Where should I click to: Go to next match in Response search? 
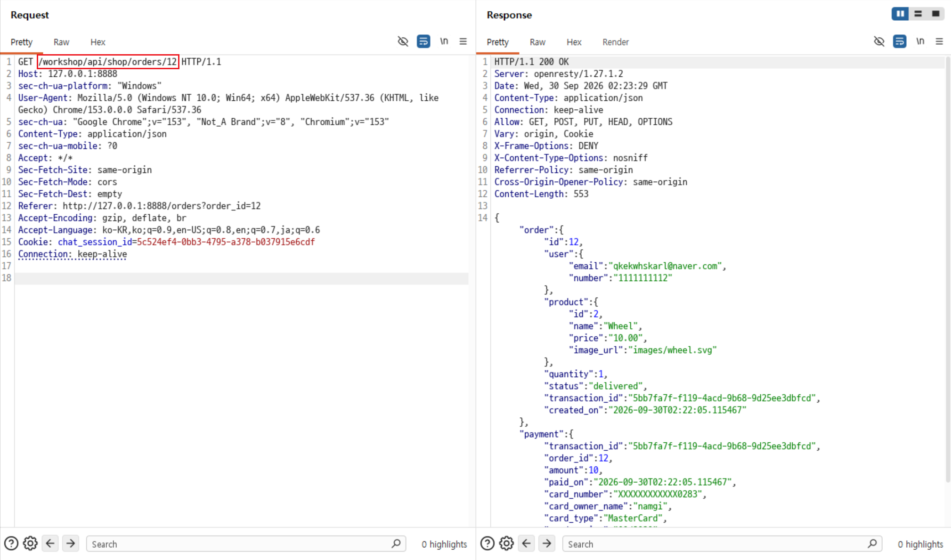[x=547, y=544]
